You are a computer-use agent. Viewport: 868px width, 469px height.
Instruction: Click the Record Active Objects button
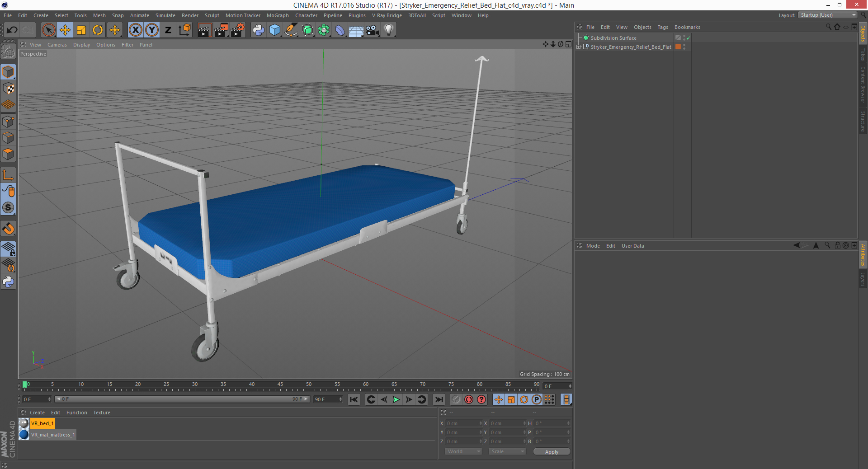click(x=456, y=399)
